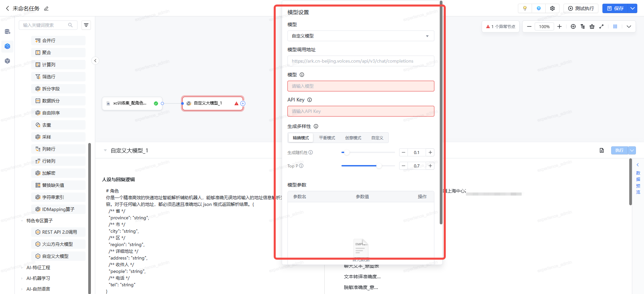This screenshot has height=294, width=644.
Task: Open the 自定义模型 model dropdown
Action: 361,36
